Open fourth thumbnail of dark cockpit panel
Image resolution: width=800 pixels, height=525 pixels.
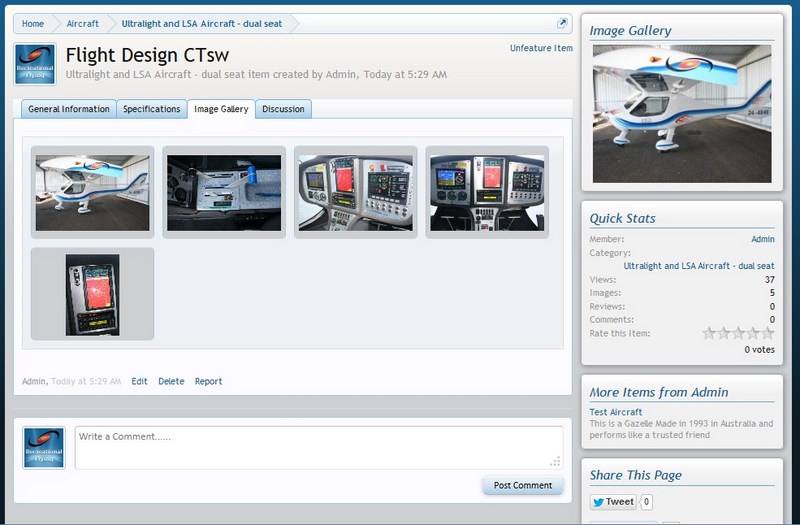(x=487, y=192)
